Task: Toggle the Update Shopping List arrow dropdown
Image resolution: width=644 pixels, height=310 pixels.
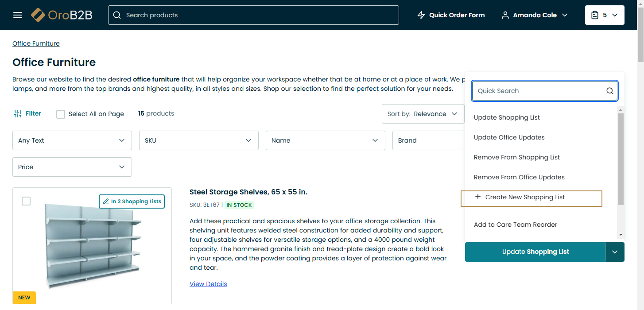Action: tap(615, 252)
